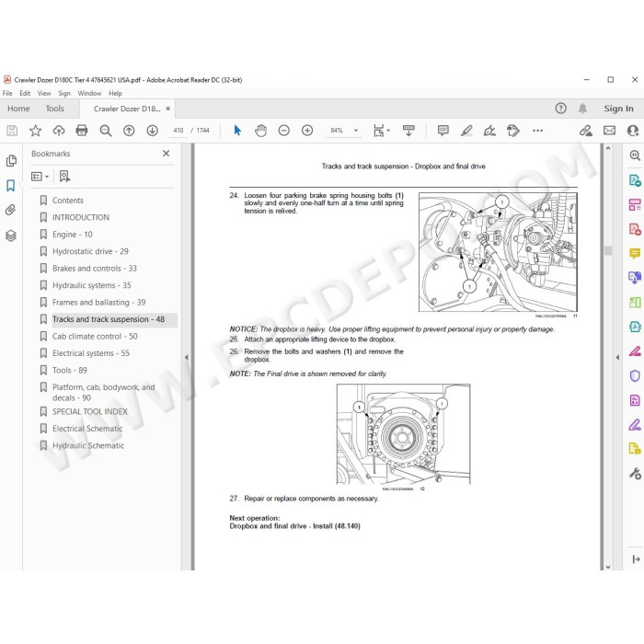Image resolution: width=644 pixels, height=644 pixels.
Task: Zoom out with minus icon
Action: click(283, 131)
